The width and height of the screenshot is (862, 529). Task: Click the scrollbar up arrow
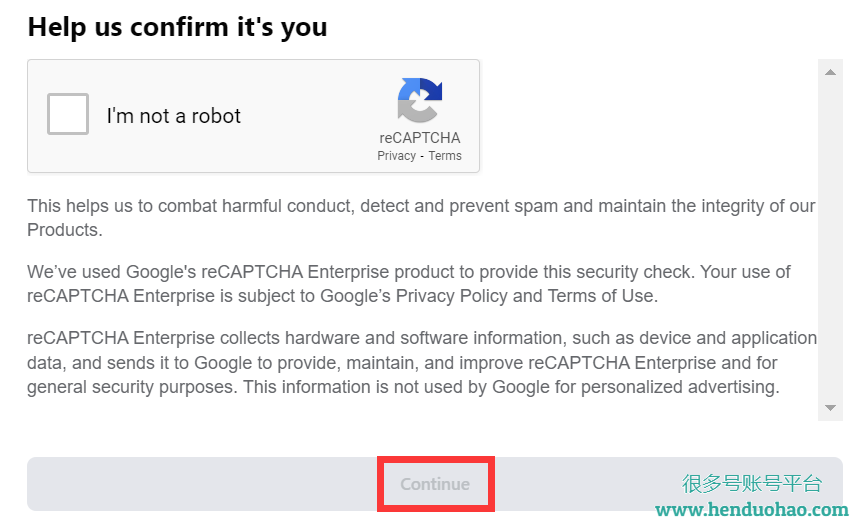[x=830, y=72]
